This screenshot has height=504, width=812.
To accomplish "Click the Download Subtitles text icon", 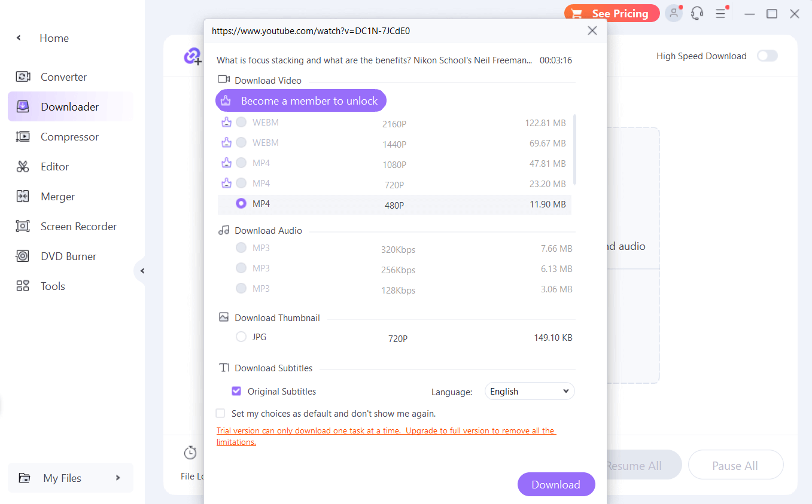I will tap(224, 368).
